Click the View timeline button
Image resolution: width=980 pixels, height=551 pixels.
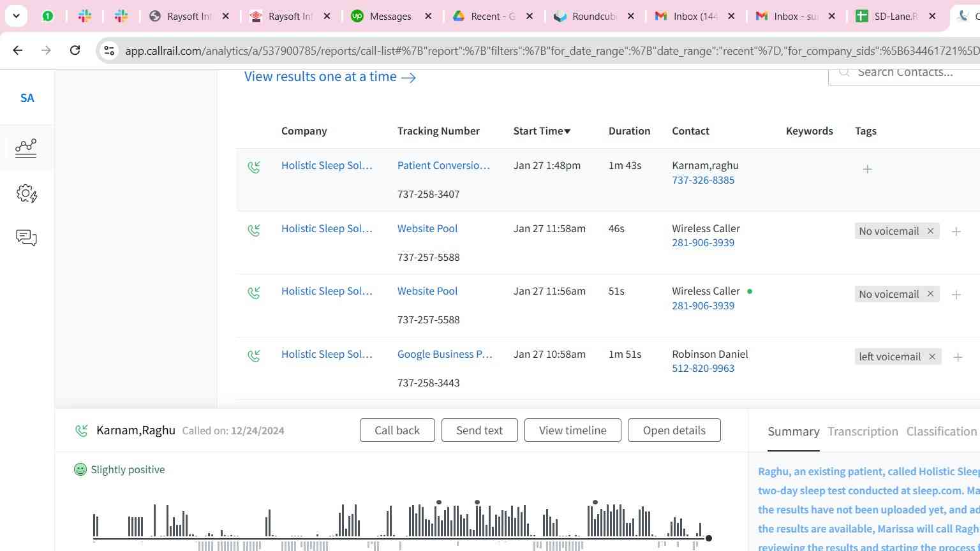[x=573, y=430]
